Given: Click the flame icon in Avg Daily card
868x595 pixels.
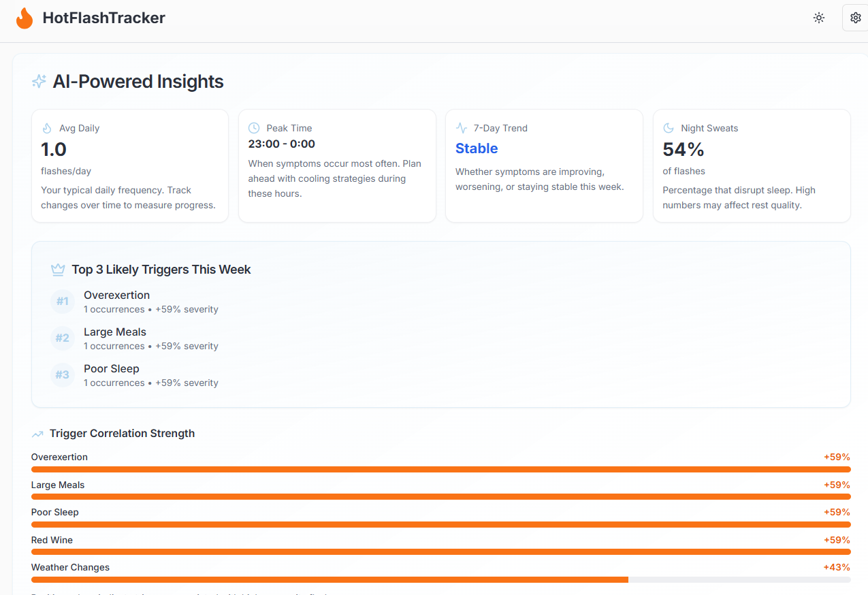Looking at the screenshot, I should pyautogui.click(x=47, y=128).
